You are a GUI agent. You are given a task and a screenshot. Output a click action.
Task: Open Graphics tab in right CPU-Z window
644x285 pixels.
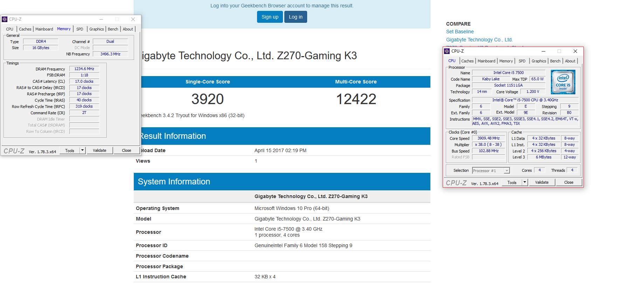click(x=539, y=61)
